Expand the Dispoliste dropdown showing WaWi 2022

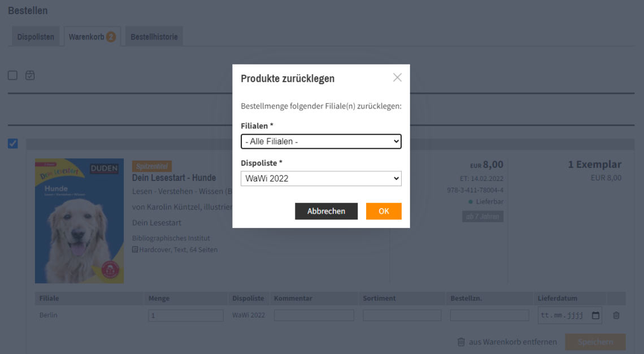coord(321,179)
